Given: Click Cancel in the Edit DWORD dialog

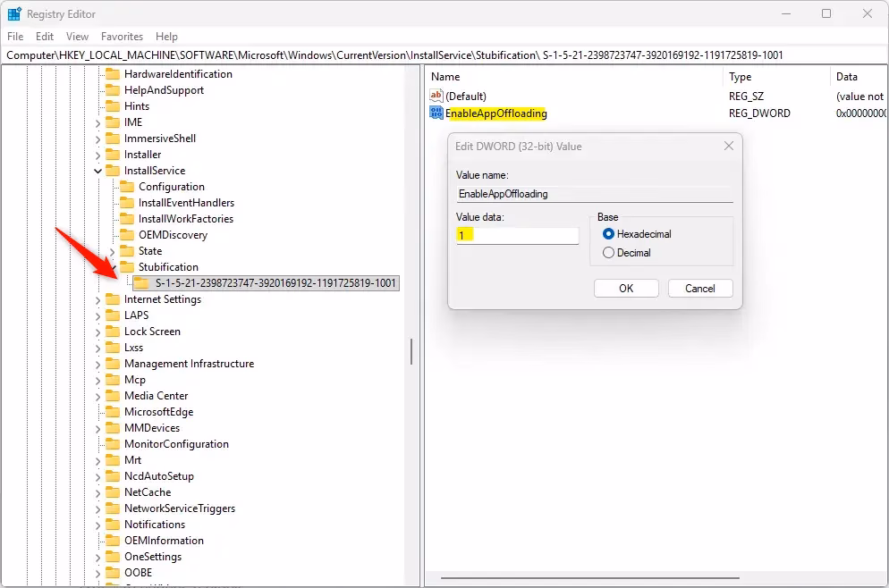Looking at the screenshot, I should click(x=699, y=288).
